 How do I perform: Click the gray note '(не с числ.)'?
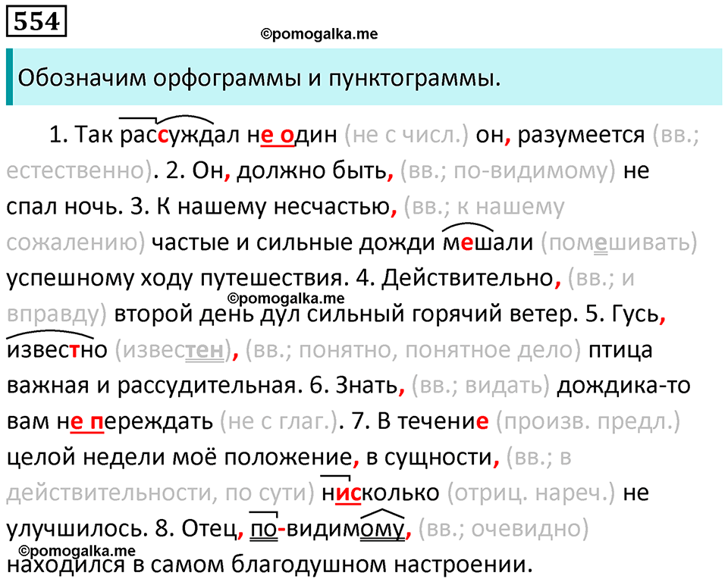pyautogui.click(x=406, y=135)
